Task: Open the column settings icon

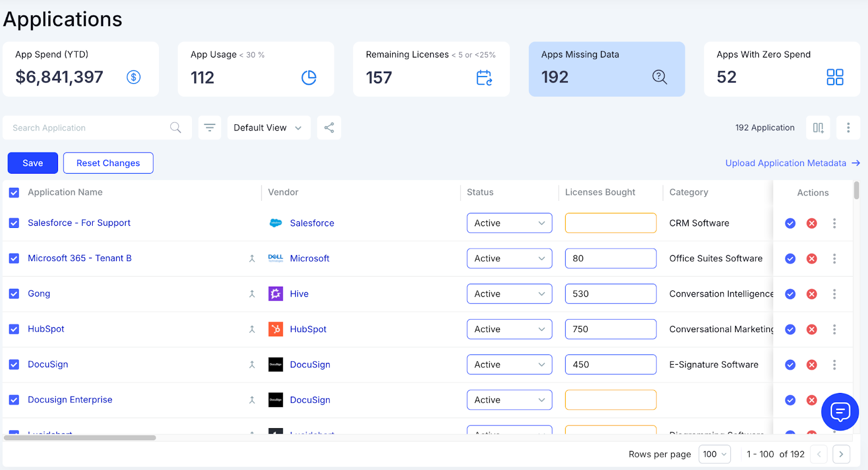Action: tap(818, 128)
